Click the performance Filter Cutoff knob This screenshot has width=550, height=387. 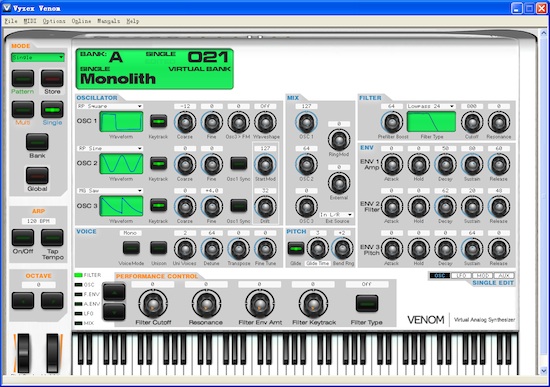pos(153,304)
